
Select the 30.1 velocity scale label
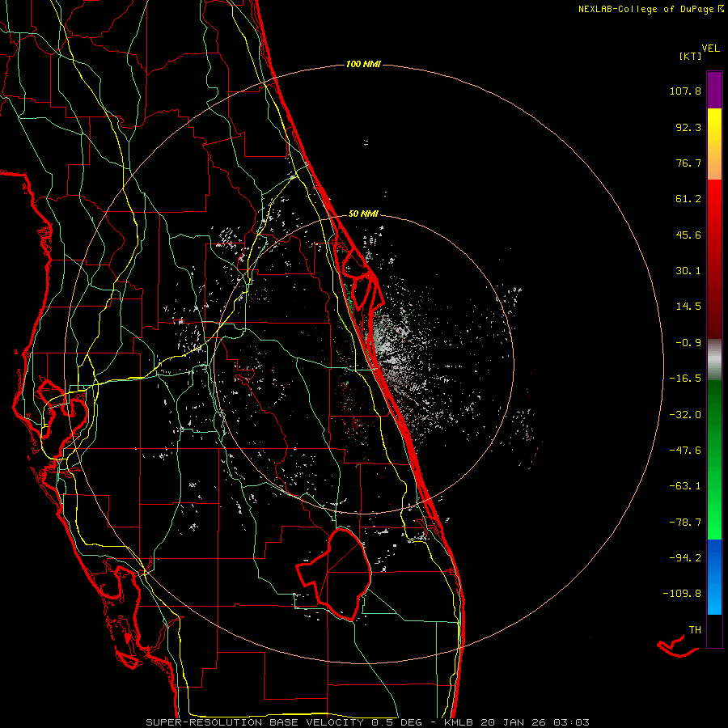(688, 271)
